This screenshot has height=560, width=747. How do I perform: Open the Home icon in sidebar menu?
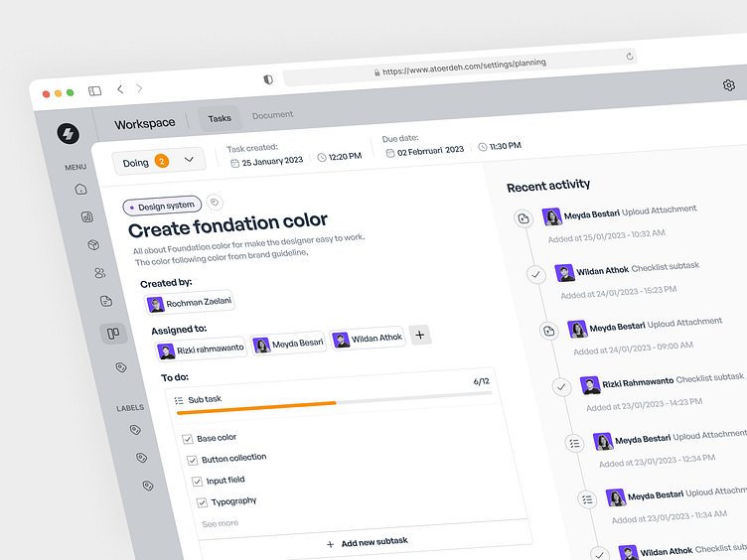[x=80, y=189]
